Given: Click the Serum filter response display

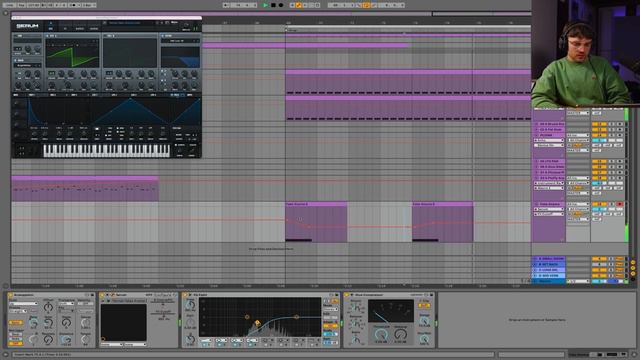Looking at the screenshot, I should point(180,57).
